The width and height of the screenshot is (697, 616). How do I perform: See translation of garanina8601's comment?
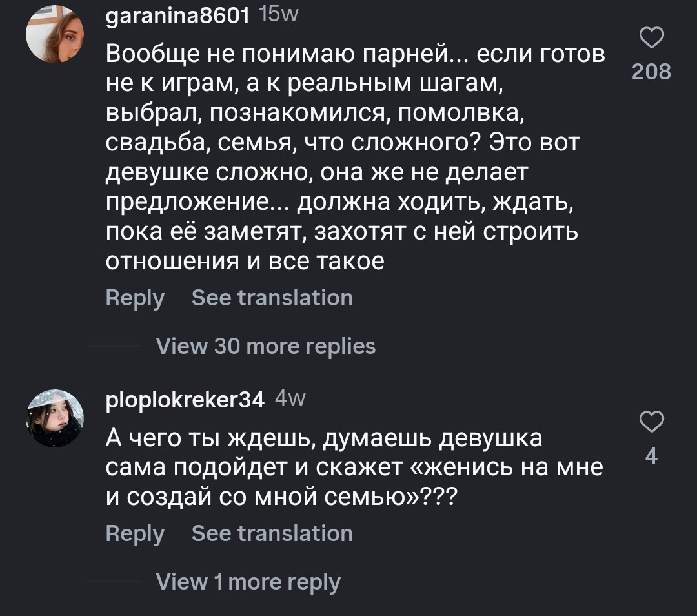[272, 298]
